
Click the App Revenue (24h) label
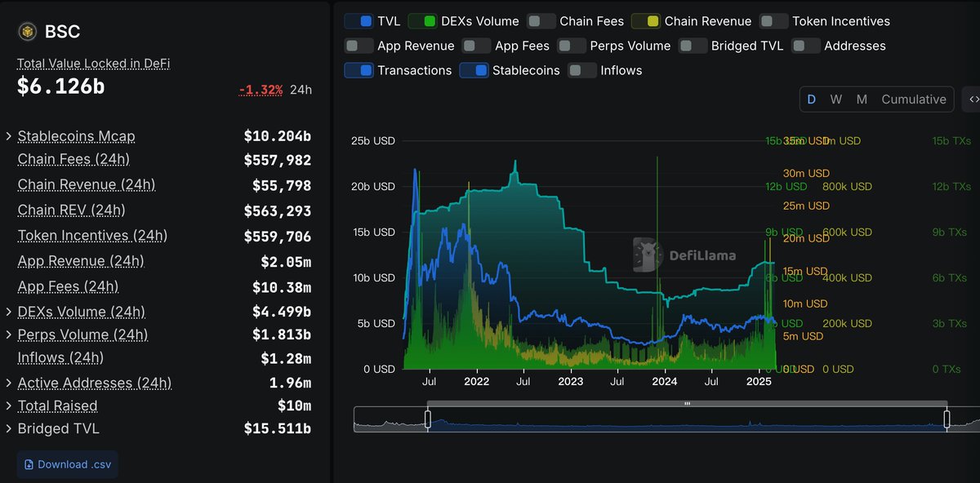81,261
